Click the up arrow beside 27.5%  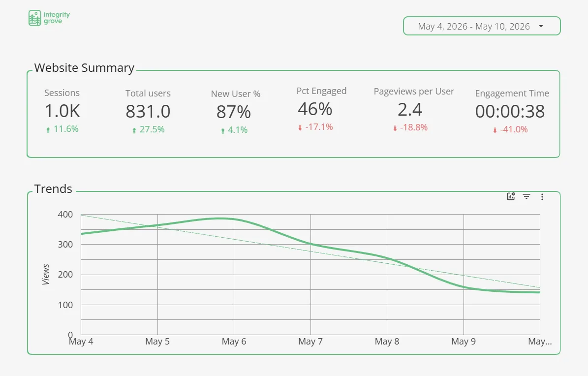point(134,130)
